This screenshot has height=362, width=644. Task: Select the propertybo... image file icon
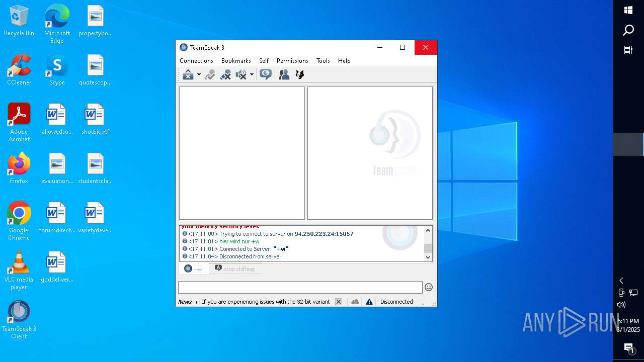[95, 21]
